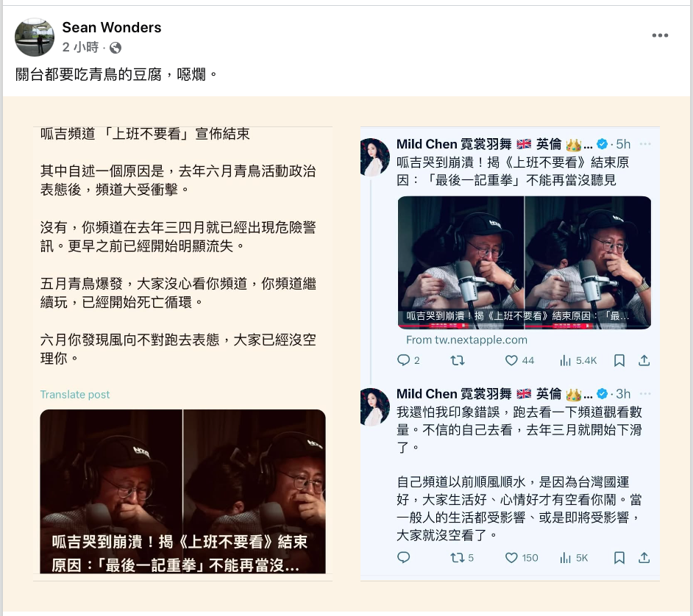
Task: Click the globe public visibility icon
Action: tap(115, 48)
